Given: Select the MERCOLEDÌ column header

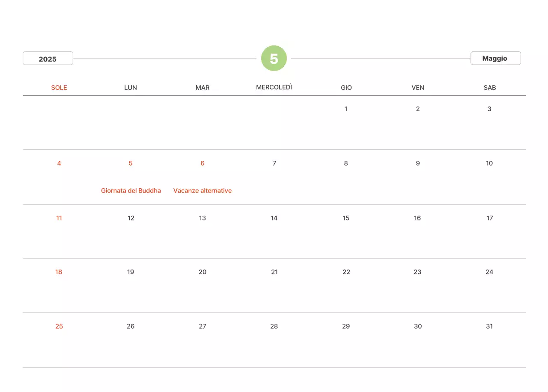Looking at the screenshot, I should [274, 87].
